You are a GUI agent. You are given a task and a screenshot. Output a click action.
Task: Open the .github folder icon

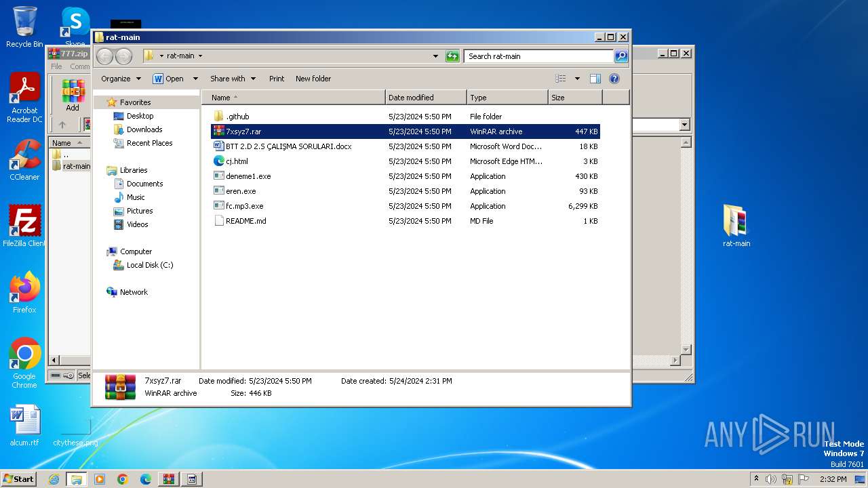[x=218, y=117]
